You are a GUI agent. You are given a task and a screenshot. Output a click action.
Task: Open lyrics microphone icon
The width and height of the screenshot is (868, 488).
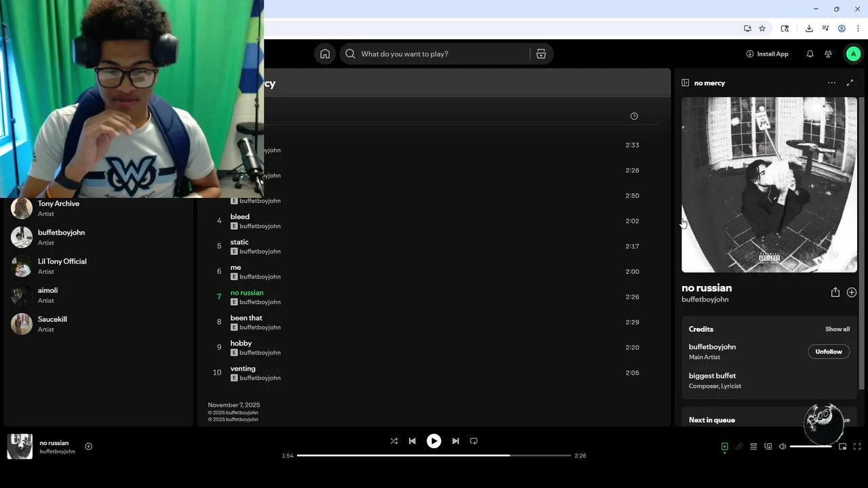[739, 447]
